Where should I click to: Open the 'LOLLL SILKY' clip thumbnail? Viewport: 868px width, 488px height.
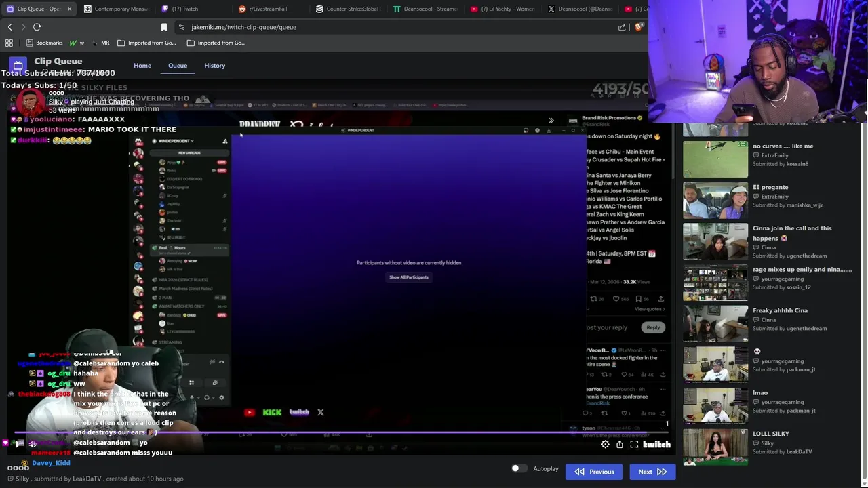(x=715, y=447)
